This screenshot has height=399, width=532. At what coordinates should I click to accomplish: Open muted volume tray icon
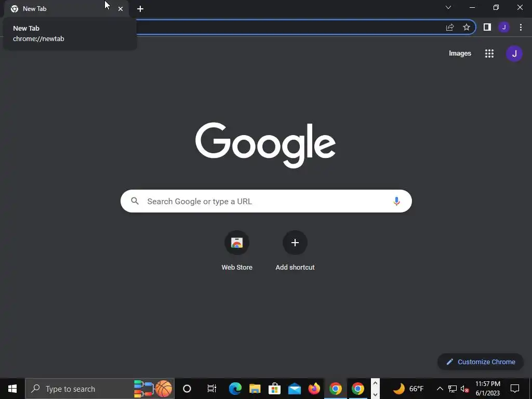[464, 389]
